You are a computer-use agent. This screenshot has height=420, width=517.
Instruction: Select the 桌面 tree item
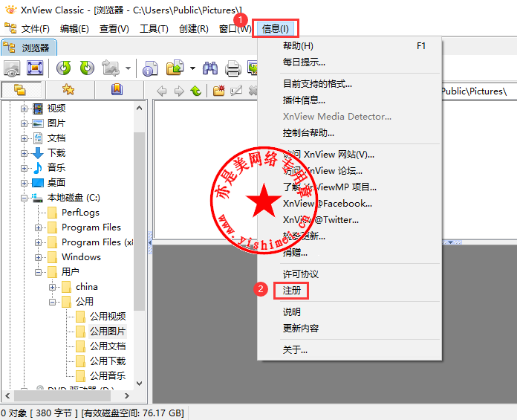pyautogui.click(x=56, y=182)
